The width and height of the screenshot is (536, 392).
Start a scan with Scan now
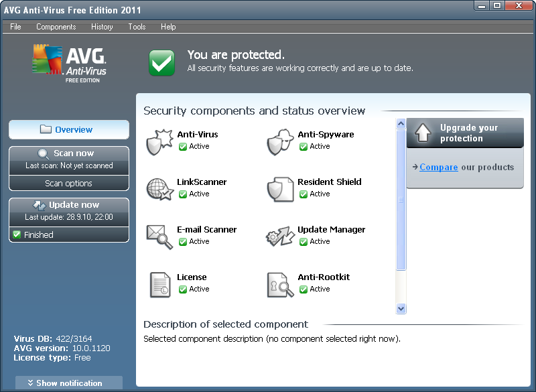(x=69, y=160)
